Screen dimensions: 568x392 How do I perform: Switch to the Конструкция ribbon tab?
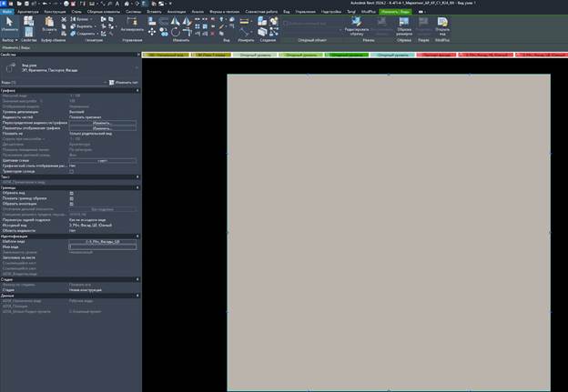click(55, 12)
